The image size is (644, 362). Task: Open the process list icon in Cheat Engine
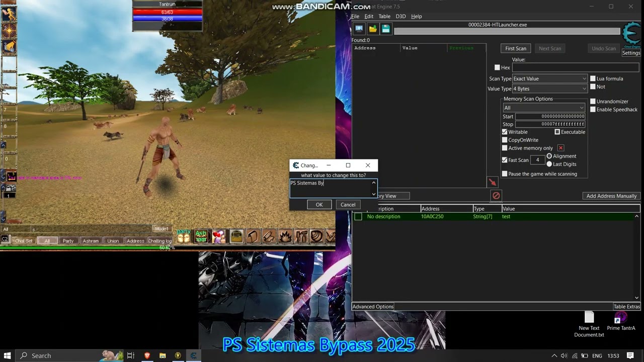point(359,29)
